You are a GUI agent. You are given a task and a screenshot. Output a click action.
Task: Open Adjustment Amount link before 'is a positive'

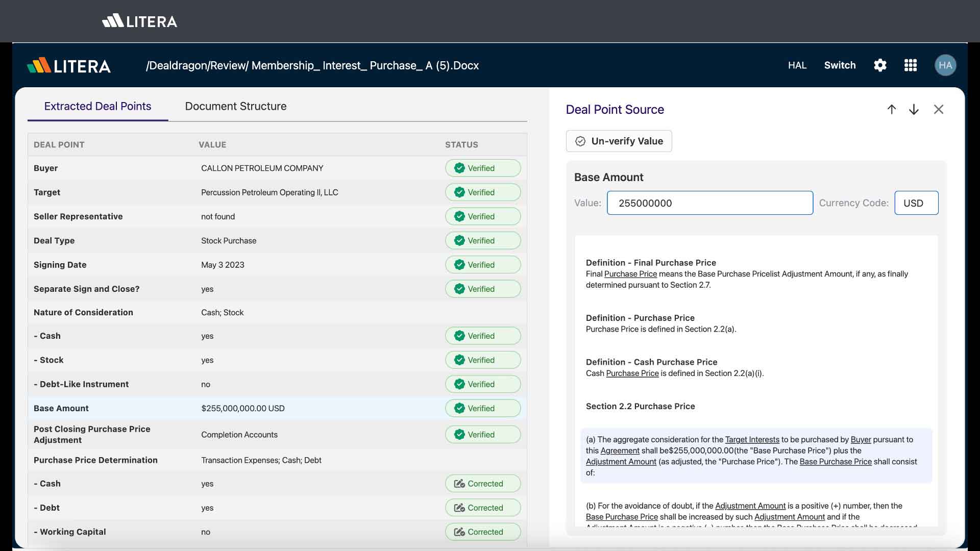point(750,506)
